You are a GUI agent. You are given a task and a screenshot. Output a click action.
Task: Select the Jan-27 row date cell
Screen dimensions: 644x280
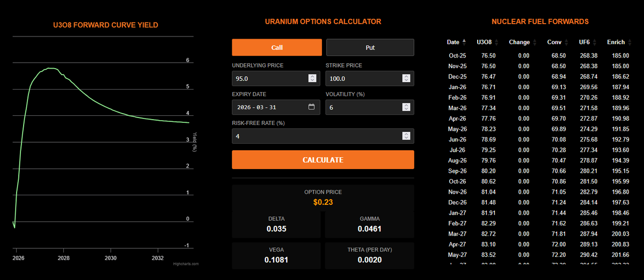coord(456,213)
